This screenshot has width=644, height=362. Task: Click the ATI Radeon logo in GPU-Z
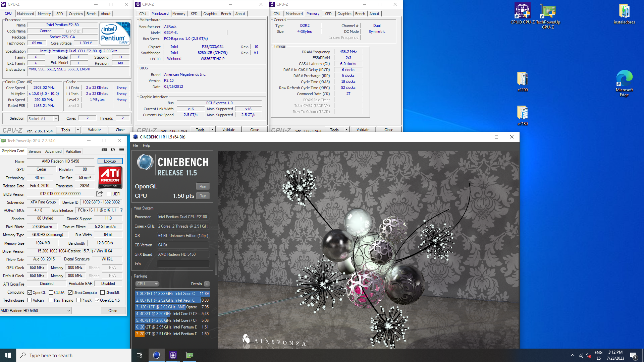[x=110, y=178]
